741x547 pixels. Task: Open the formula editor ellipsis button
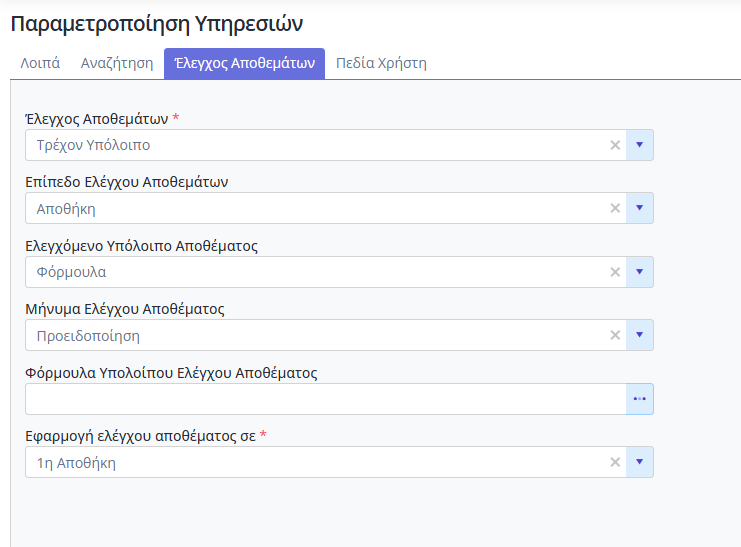click(x=639, y=399)
